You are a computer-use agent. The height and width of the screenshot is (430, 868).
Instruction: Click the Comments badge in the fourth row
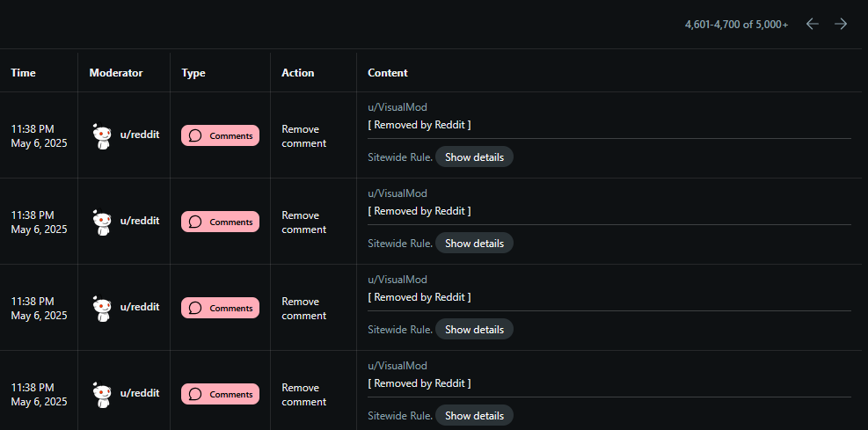click(x=221, y=395)
